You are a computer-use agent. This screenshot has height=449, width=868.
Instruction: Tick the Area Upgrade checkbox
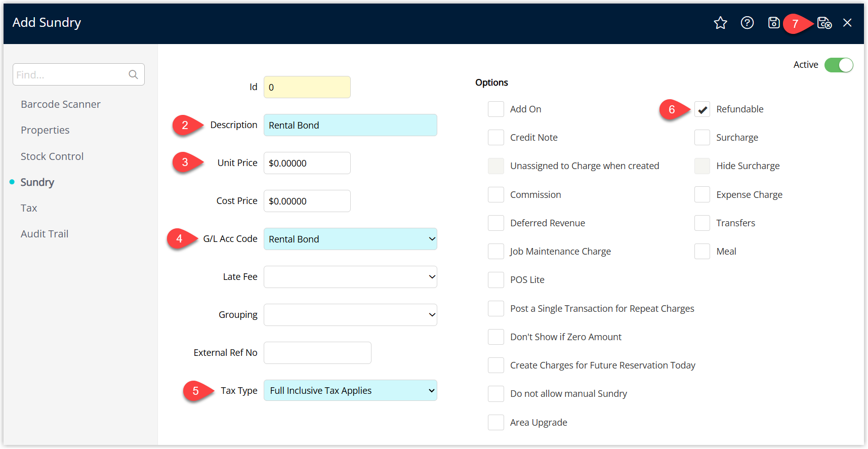click(x=496, y=423)
